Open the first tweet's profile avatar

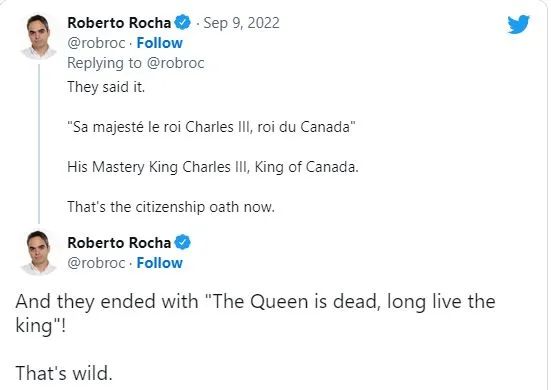[x=38, y=37]
